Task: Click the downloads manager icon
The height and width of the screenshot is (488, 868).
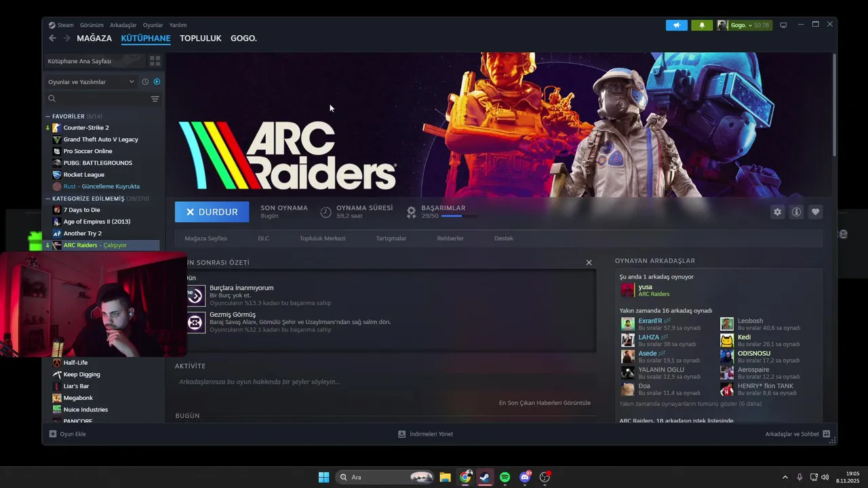Action: (x=401, y=434)
